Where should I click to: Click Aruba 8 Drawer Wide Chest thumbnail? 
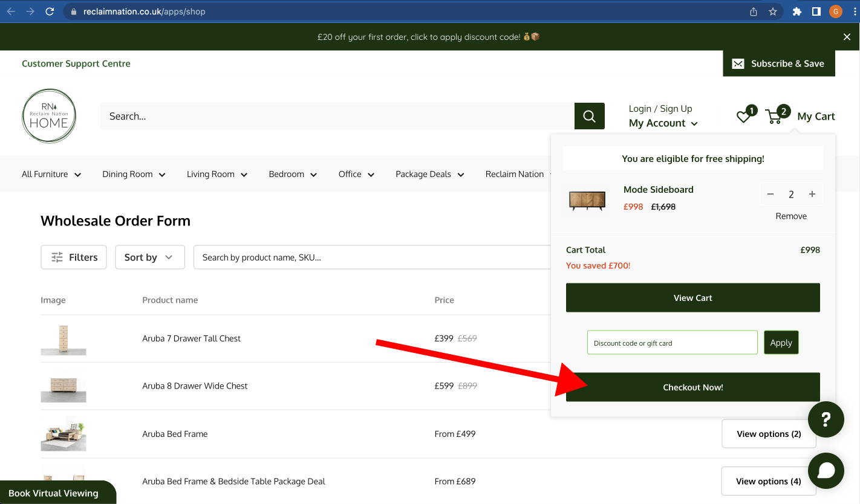pos(64,387)
